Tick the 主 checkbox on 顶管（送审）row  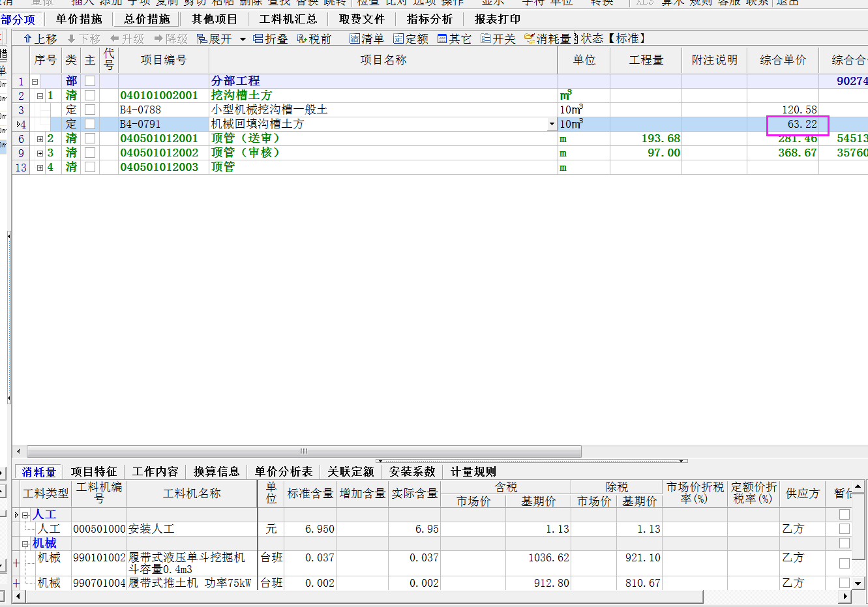tap(90, 138)
